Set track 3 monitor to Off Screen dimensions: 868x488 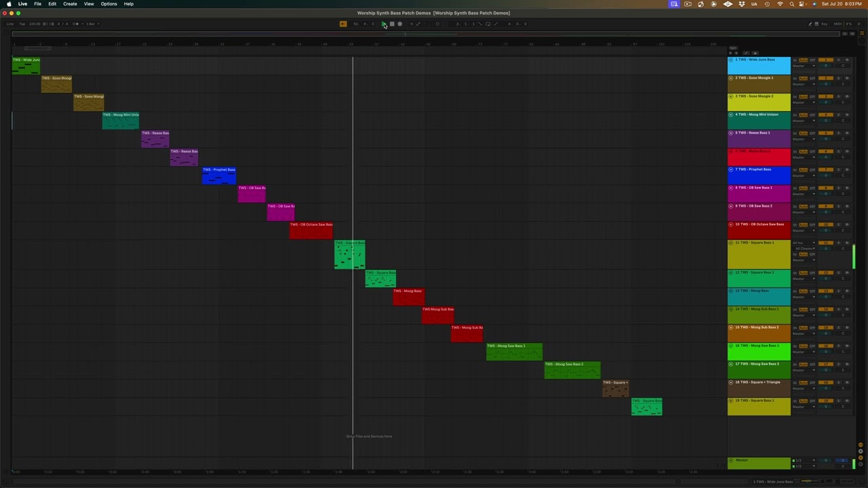click(812, 96)
